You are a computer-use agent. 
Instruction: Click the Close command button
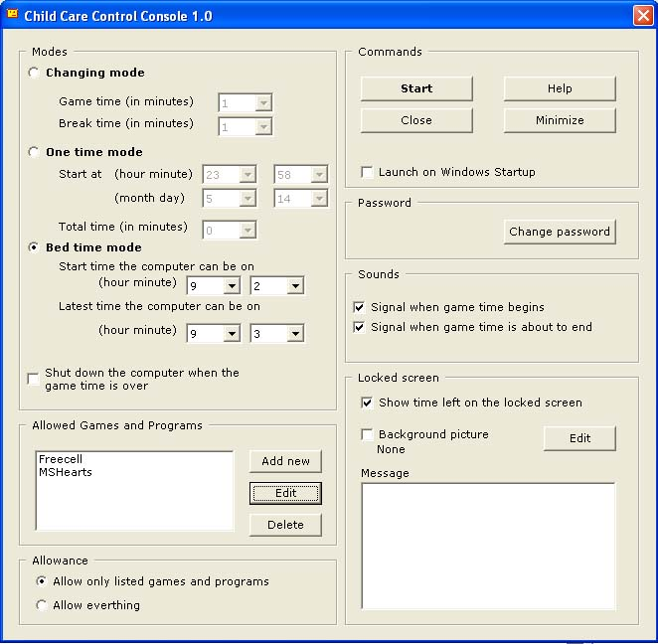pyautogui.click(x=416, y=120)
